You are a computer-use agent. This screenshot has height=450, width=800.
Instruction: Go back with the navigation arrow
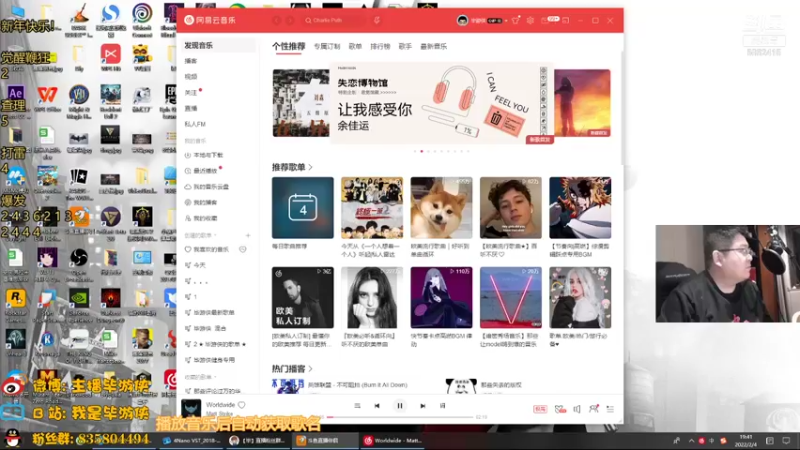(x=277, y=20)
